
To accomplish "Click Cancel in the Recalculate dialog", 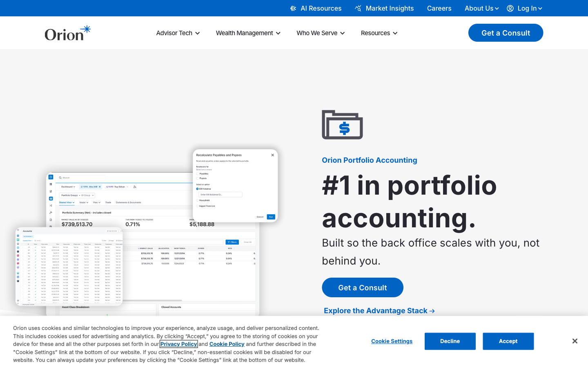I will (x=260, y=217).
